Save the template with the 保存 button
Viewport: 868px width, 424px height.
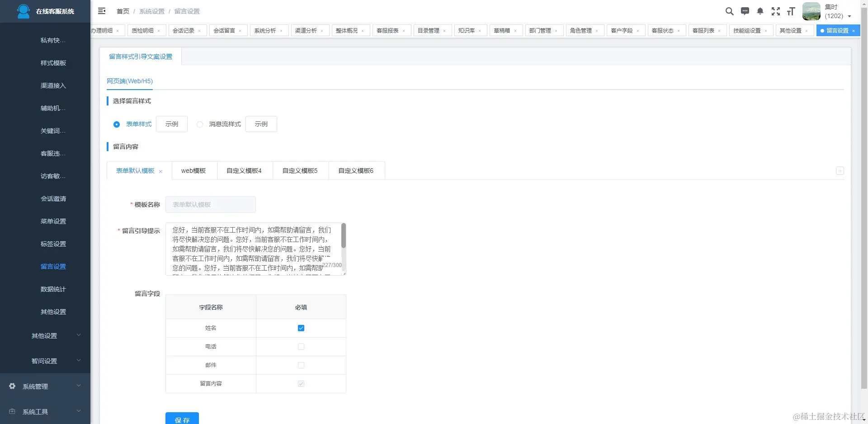(182, 419)
